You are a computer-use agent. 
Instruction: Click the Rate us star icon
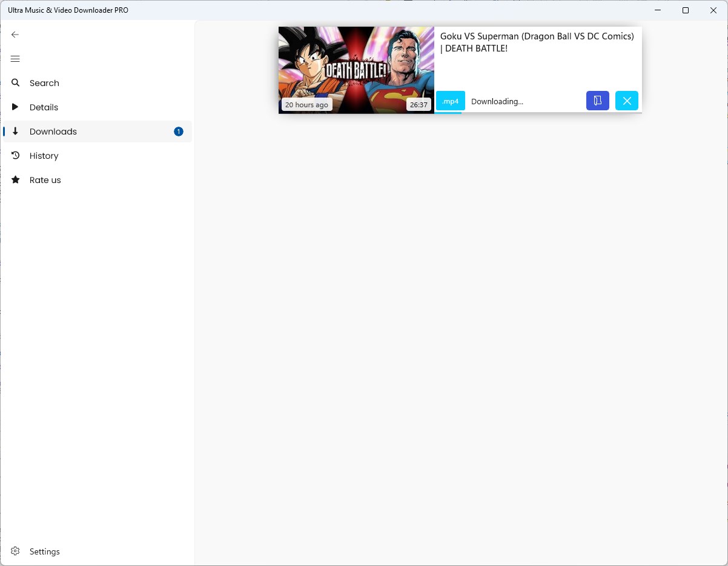[16, 180]
